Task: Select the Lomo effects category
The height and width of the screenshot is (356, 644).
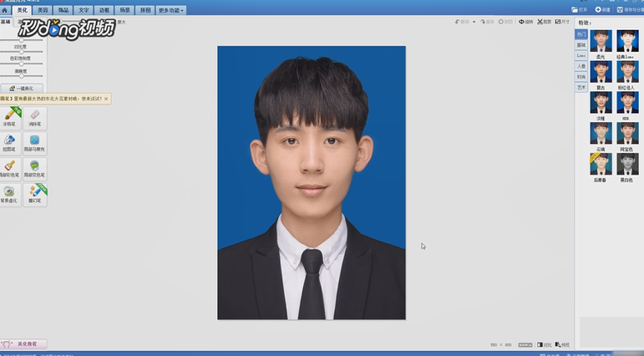Action: click(581, 55)
